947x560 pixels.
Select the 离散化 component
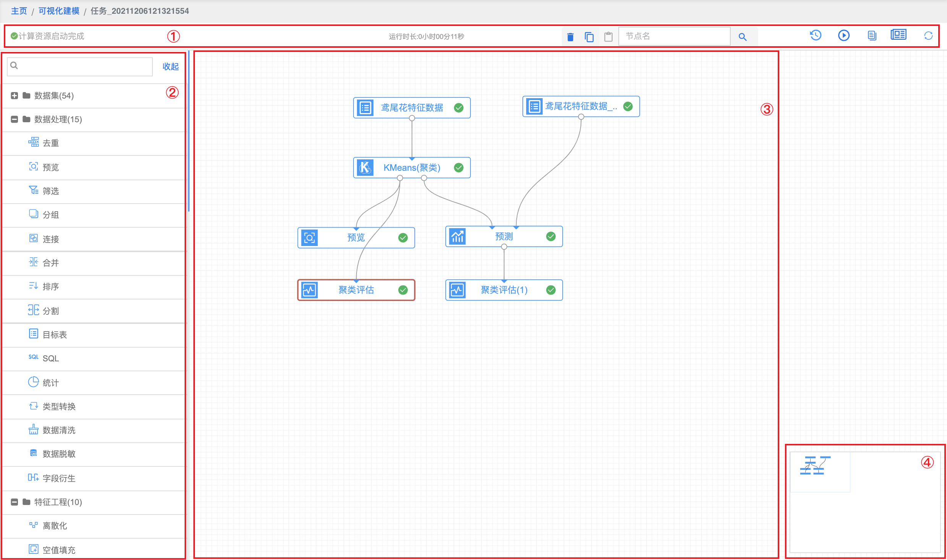[x=94, y=526]
